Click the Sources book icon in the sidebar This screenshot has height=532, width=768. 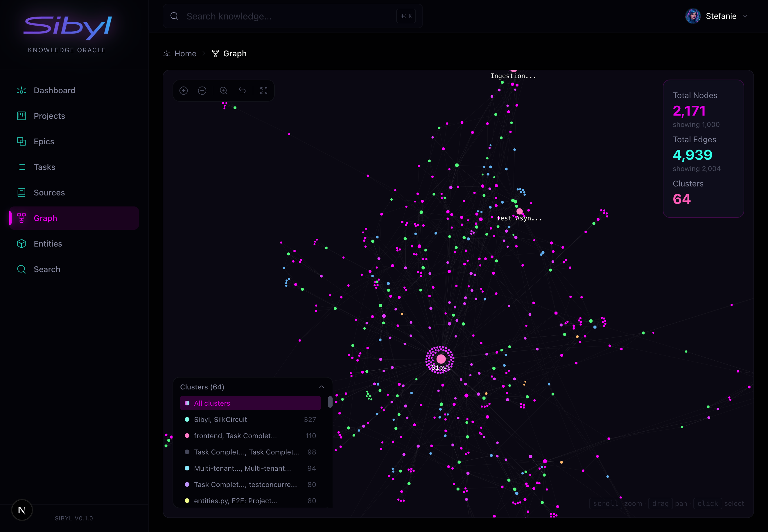21,192
